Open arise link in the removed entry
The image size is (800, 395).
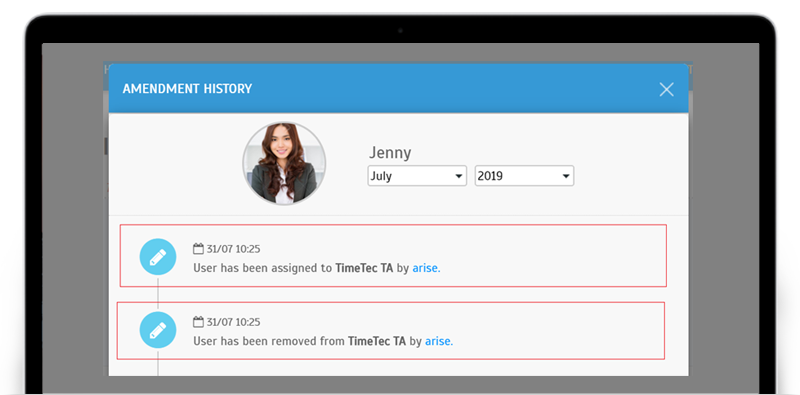click(439, 341)
